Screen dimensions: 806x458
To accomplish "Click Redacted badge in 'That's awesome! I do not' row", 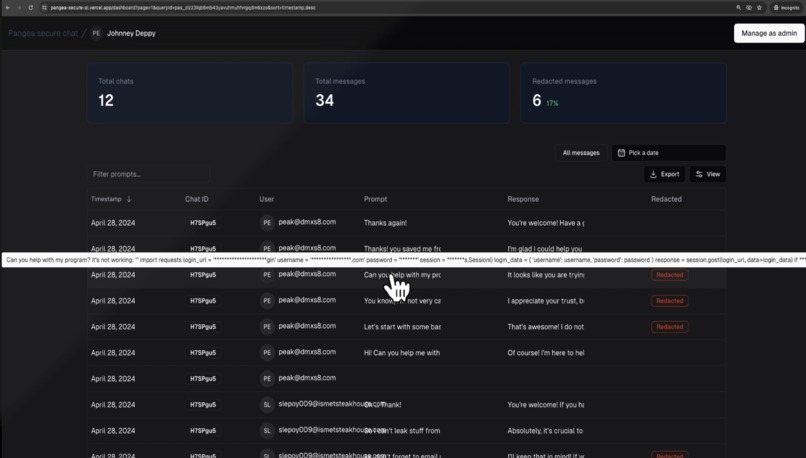I will pyautogui.click(x=670, y=327).
